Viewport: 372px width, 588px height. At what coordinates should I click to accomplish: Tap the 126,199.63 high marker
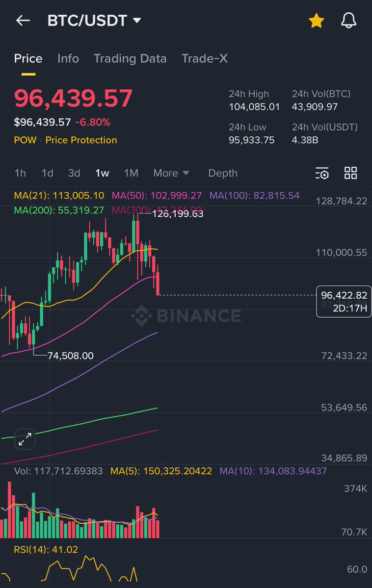click(x=178, y=214)
